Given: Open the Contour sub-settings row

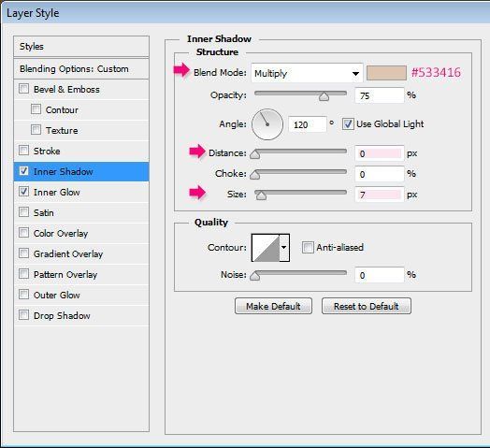Looking at the screenshot, I should tap(81, 109).
